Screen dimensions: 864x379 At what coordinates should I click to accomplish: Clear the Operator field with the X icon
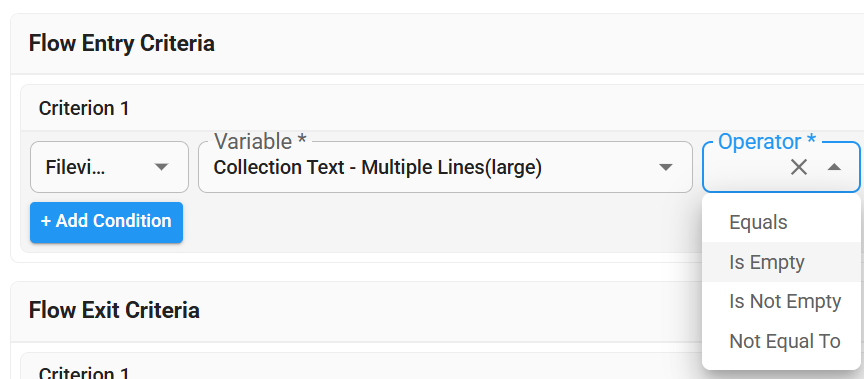point(798,167)
